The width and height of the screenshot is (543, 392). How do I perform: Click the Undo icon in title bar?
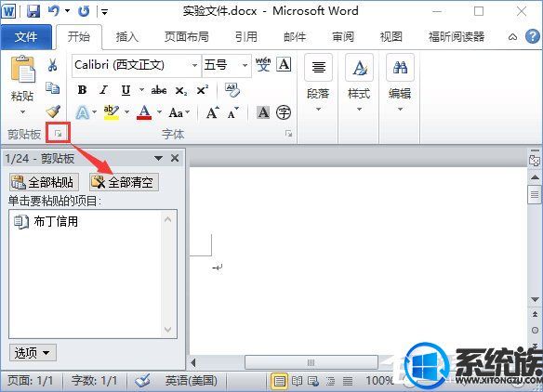[54, 11]
